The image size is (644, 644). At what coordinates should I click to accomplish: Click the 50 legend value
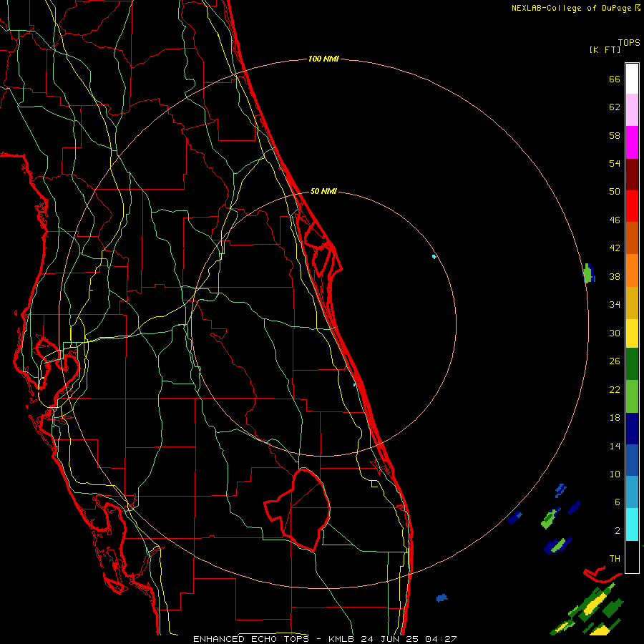[615, 191]
